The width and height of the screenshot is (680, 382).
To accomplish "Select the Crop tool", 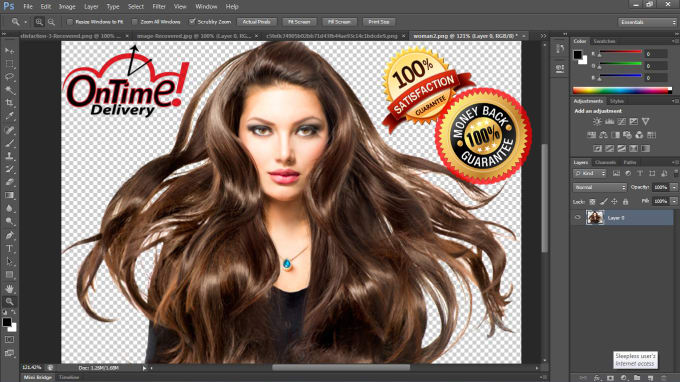I will (x=9, y=103).
